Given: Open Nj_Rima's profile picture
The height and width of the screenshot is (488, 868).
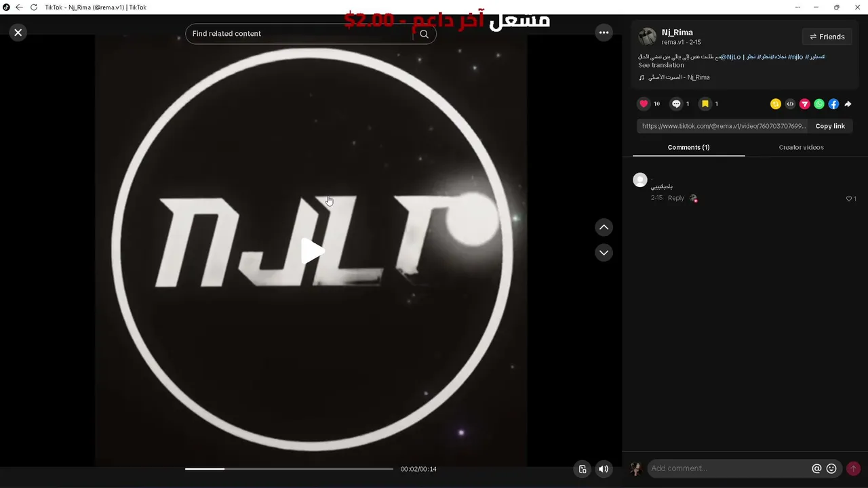Looking at the screenshot, I should coord(648,37).
